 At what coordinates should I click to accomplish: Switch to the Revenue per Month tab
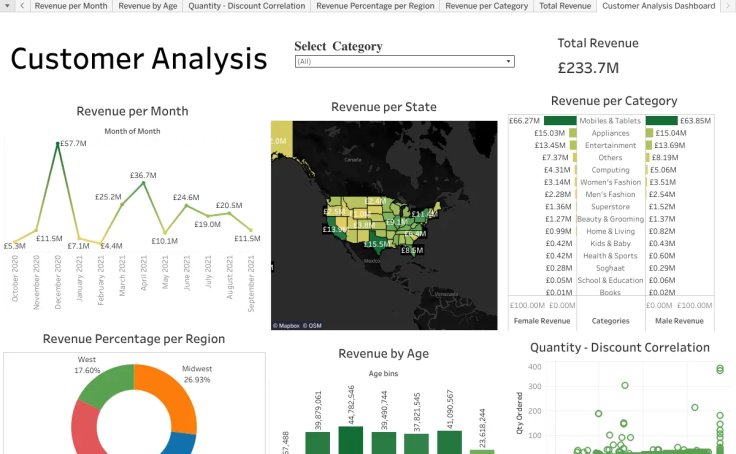pyautogui.click(x=71, y=6)
